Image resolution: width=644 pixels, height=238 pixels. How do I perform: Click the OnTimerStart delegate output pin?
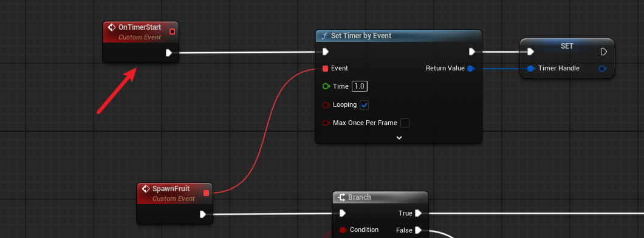(x=172, y=32)
